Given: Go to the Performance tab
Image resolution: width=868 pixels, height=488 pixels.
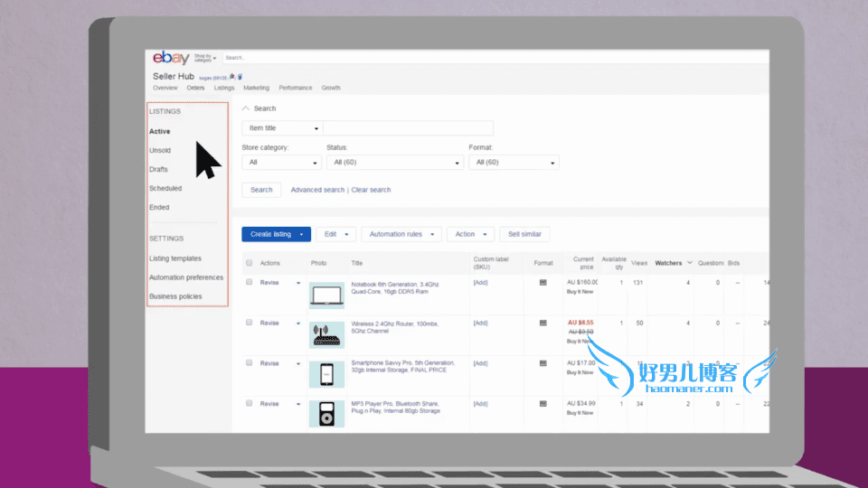Looking at the screenshot, I should click(296, 88).
